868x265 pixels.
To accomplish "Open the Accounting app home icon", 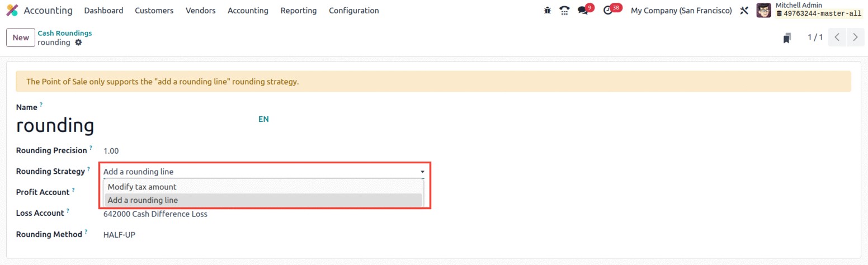I will 12,11.
